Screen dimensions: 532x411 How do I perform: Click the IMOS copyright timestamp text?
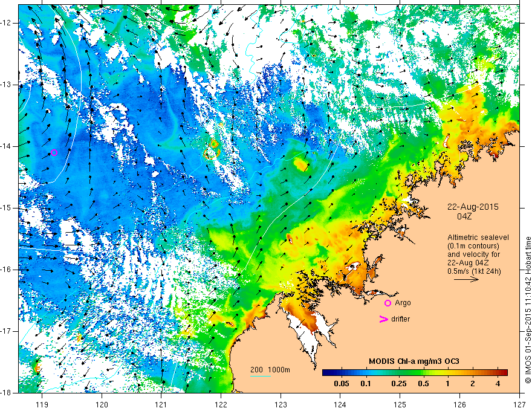point(528,310)
